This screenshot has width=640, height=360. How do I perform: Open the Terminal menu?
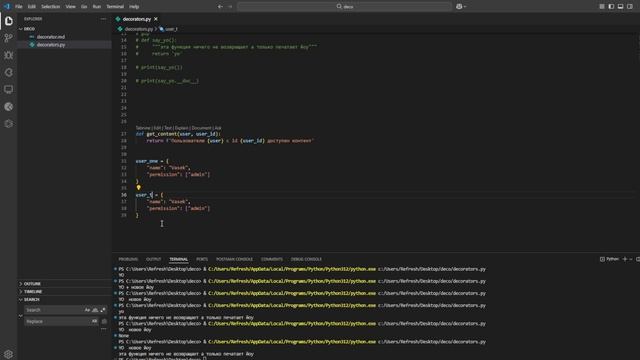(x=115, y=7)
